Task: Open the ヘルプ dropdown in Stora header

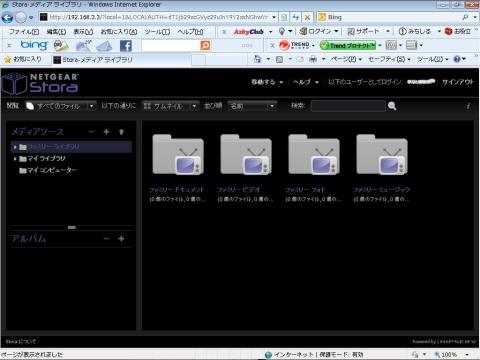Action: point(305,82)
